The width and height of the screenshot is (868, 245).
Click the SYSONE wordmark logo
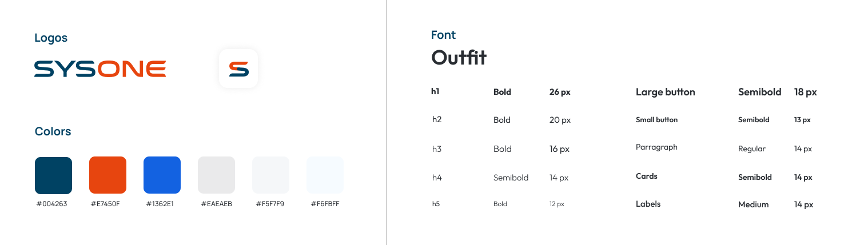pos(100,69)
